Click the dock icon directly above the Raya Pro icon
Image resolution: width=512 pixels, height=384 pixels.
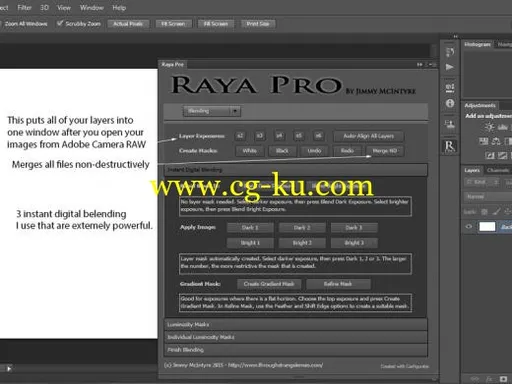450,124
